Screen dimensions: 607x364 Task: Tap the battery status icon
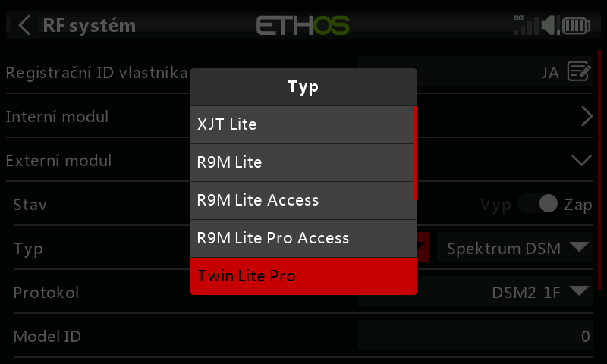[576, 26]
